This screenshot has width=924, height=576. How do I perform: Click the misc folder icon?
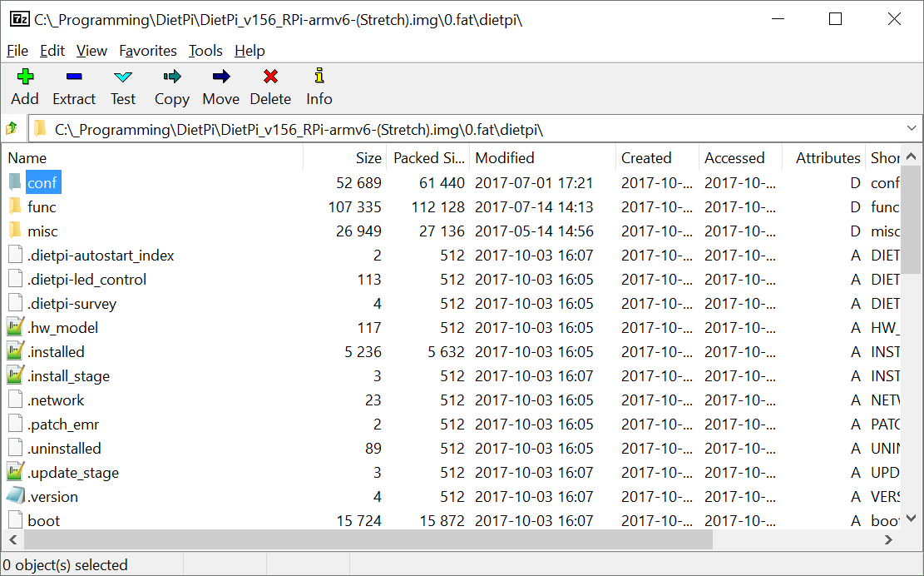point(15,231)
